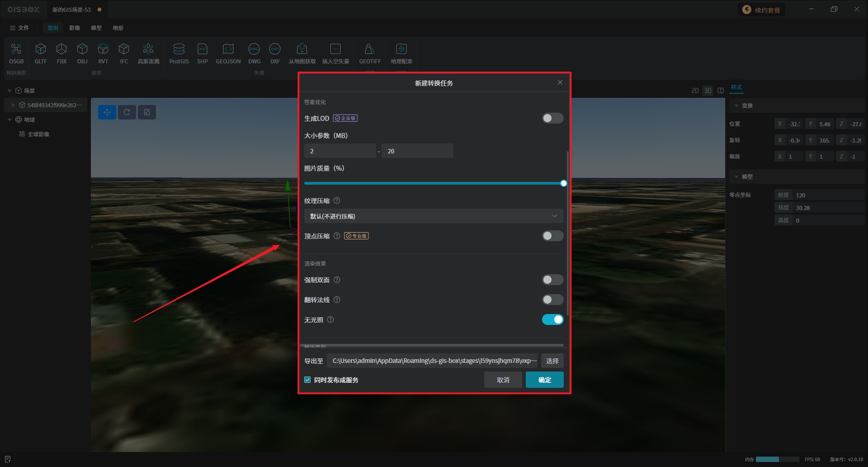Collapse the 场景 tree node
This screenshot has width=868, height=467.
pyautogui.click(x=9, y=91)
